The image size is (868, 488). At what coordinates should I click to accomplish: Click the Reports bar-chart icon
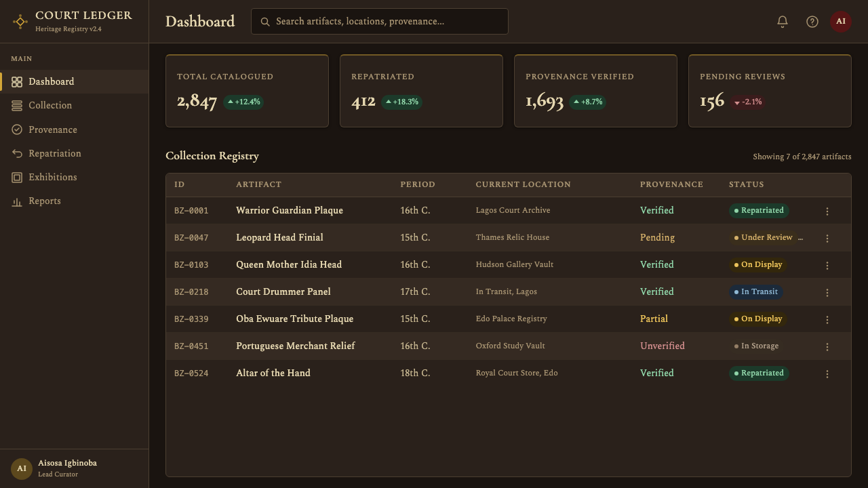pos(17,201)
